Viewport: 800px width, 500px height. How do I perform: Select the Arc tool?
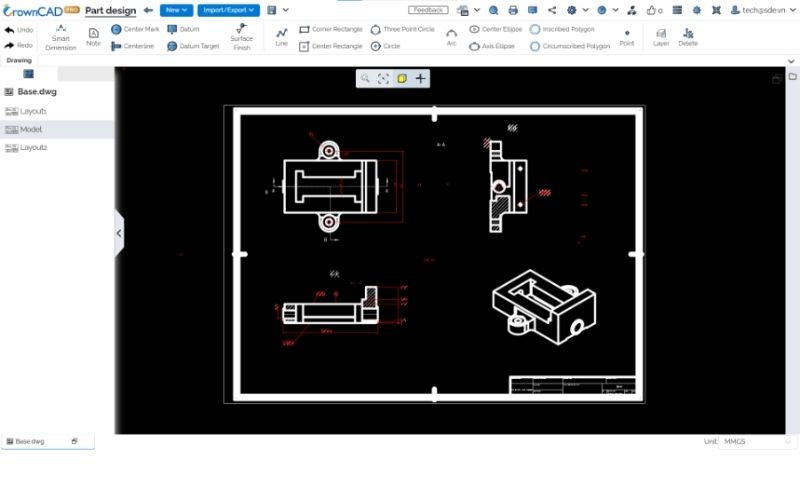pyautogui.click(x=452, y=37)
